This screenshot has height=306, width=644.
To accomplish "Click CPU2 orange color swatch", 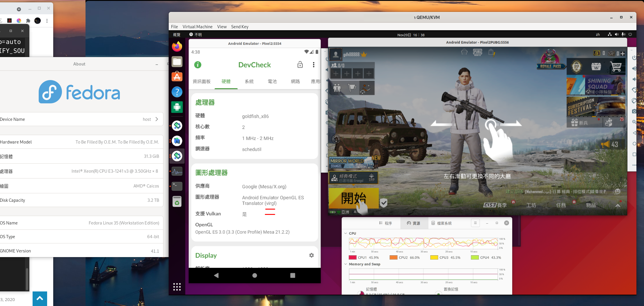I will click(x=394, y=257).
